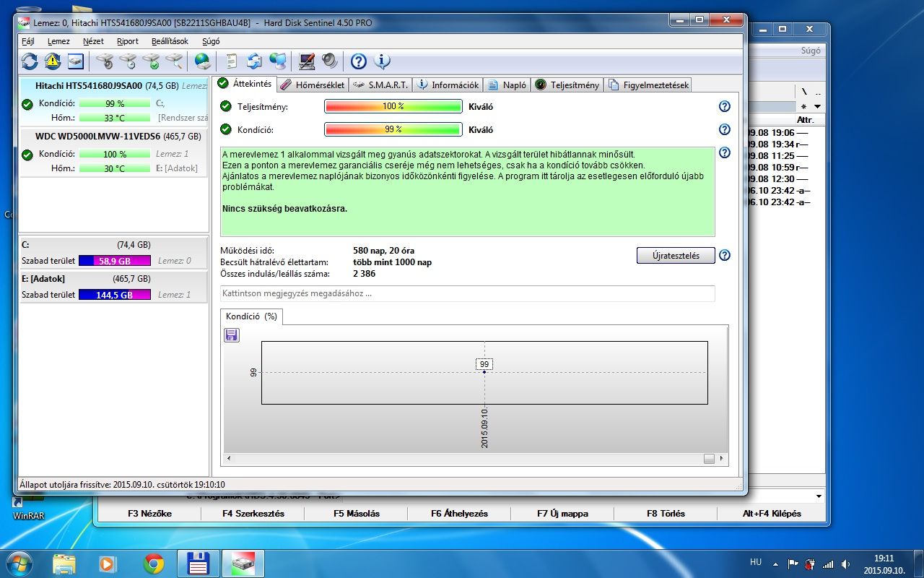Click the C: free space 58,9 GB bar
The height and width of the screenshot is (578, 924).
(115, 261)
